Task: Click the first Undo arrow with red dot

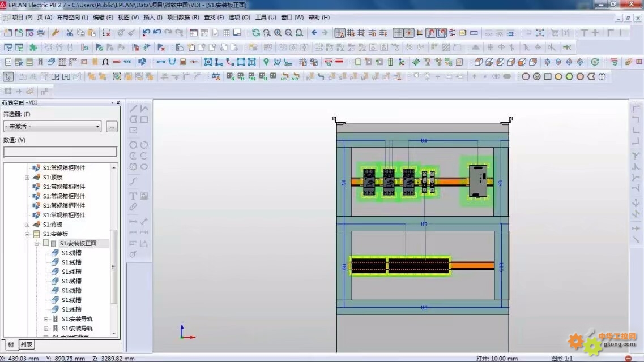Action: 146,32
